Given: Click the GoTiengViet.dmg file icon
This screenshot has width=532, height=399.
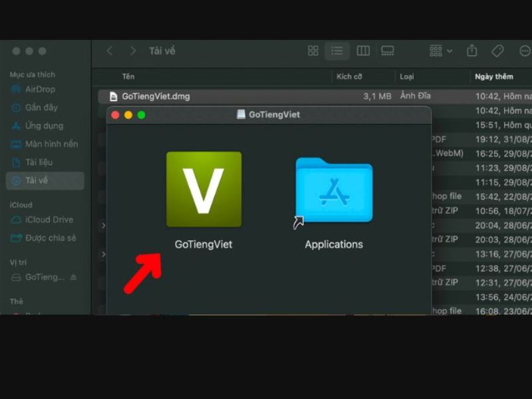Looking at the screenshot, I should pyautogui.click(x=114, y=96).
